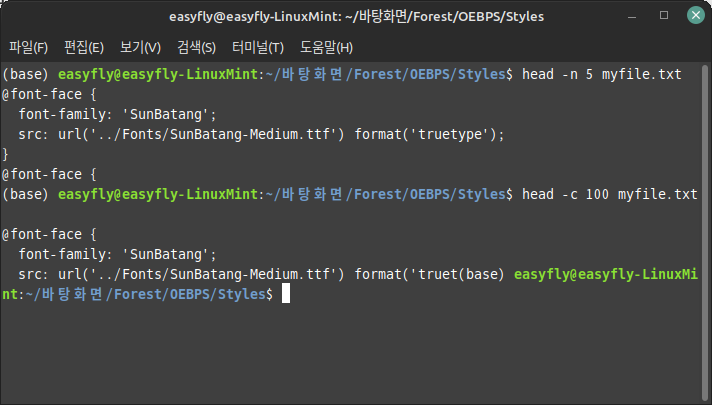Click the 'head -c 100 myfile.txt' command text

tap(610, 194)
